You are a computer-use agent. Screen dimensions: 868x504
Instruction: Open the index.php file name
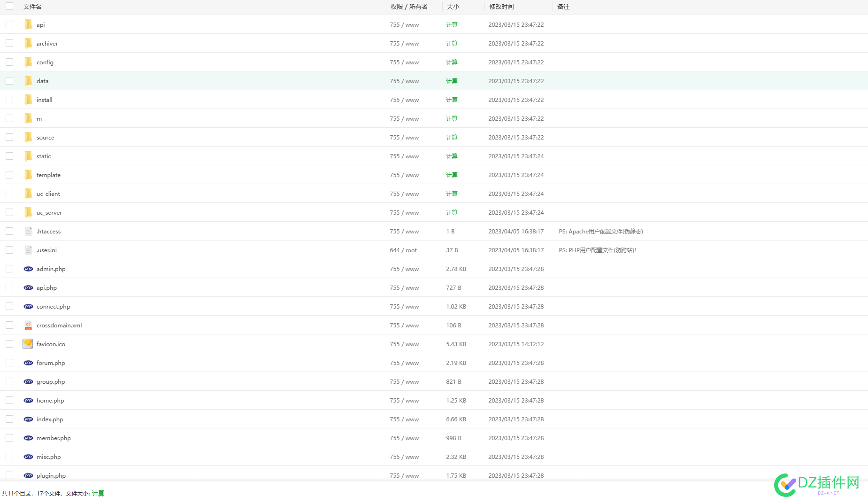[x=50, y=419]
